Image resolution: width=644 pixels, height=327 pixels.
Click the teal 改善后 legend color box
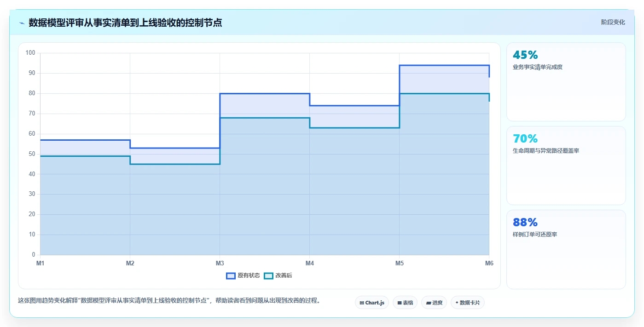pyautogui.click(x=268, y=275)
